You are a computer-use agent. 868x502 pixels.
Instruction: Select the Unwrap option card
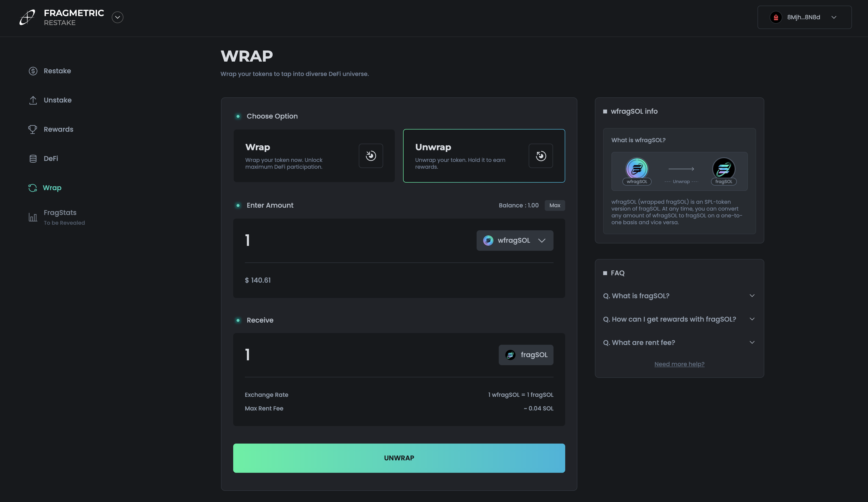(x=484, y=156)
